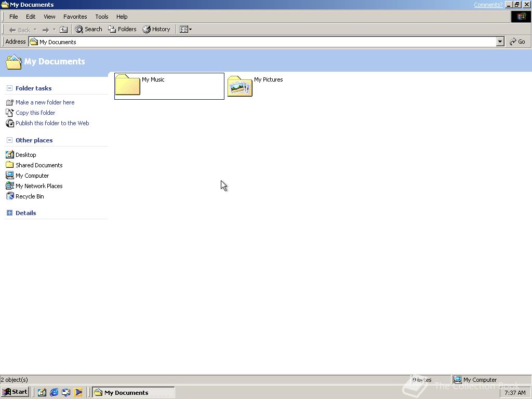Click the Back arrow toolbar button
Image resolution: width=532 pixels, height=399 pixels.
tap(19, 30)
